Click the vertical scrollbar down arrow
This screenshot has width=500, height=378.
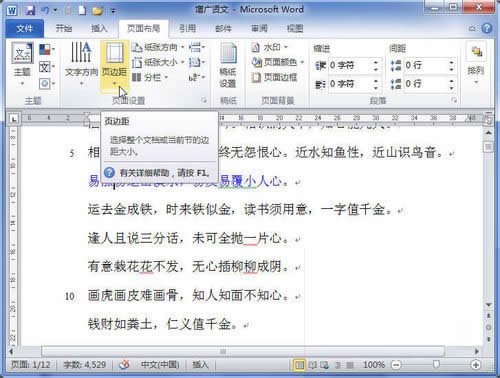489,305
